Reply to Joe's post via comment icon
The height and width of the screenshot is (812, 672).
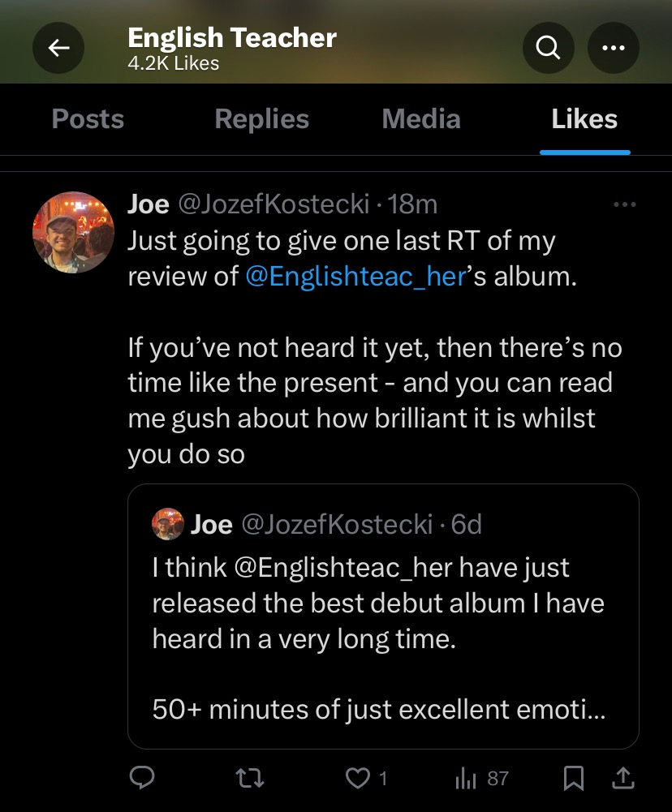pyautogui.click(x=143, y=779)
